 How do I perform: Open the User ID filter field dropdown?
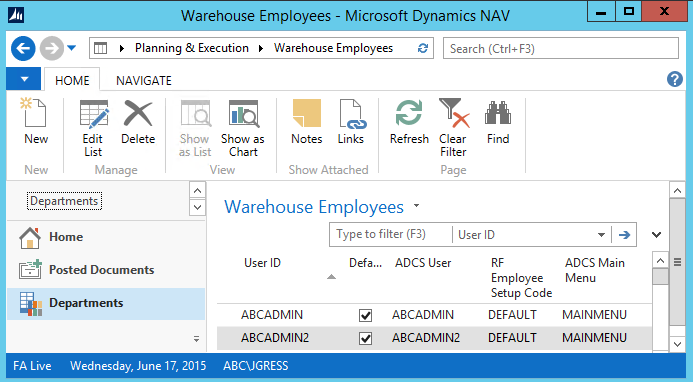tap(601, 235)
